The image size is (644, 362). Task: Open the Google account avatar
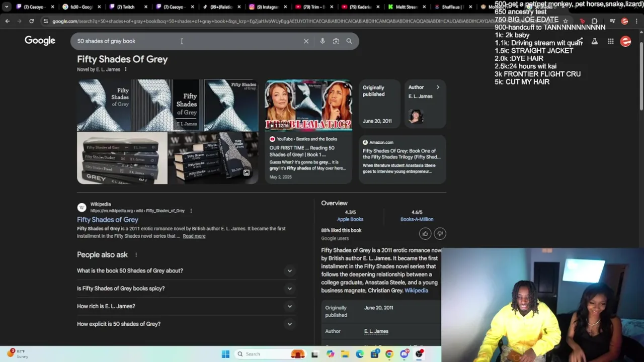[x=626, y=41]
